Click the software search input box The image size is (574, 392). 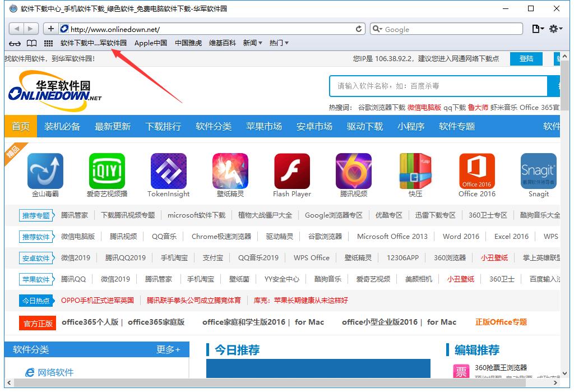(x=437, y=86)
